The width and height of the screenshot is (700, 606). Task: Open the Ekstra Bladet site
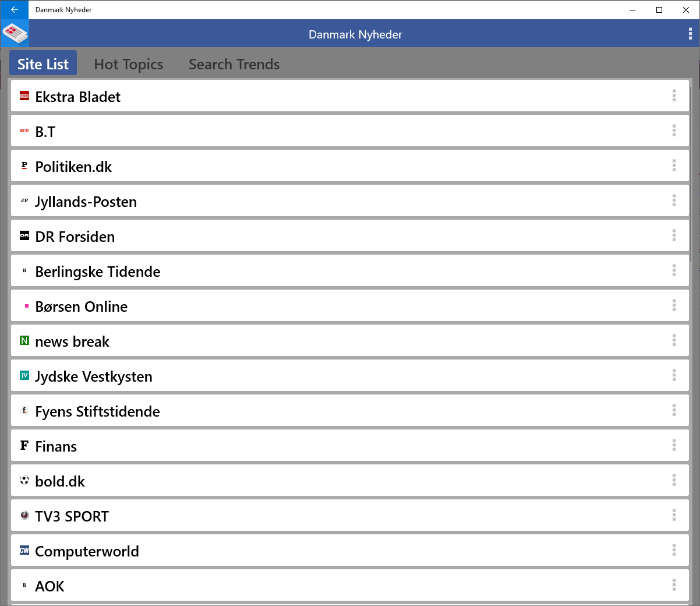tap(349, 96)
